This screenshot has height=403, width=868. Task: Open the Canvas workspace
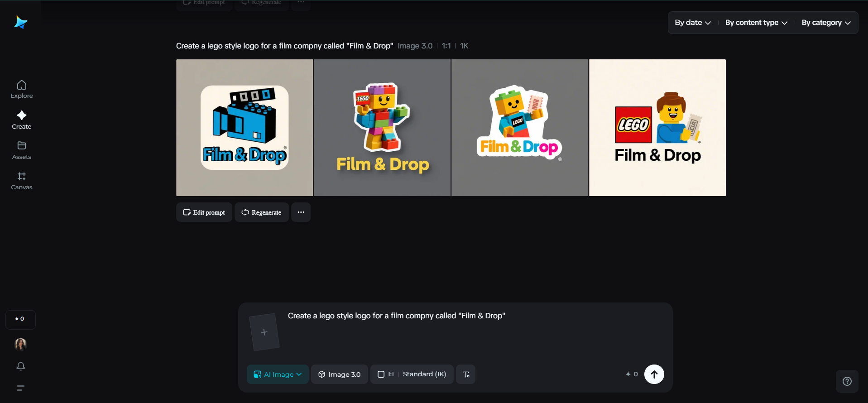(x=22, y=181)
